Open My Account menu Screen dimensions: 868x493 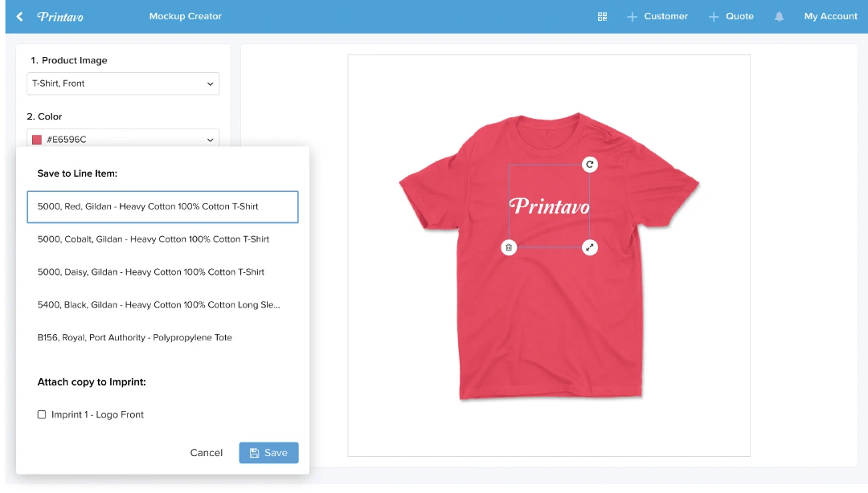(830, 16)
